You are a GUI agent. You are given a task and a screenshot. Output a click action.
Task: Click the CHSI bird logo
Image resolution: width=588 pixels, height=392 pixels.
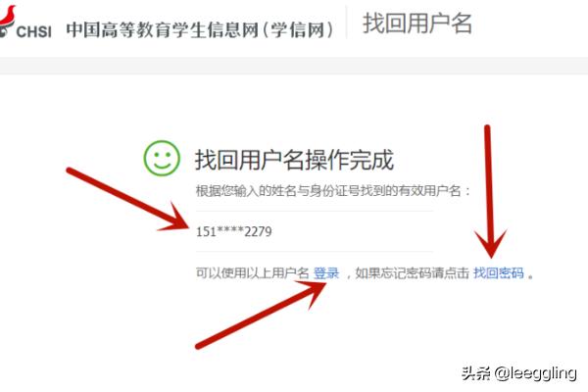coord(7,22)
